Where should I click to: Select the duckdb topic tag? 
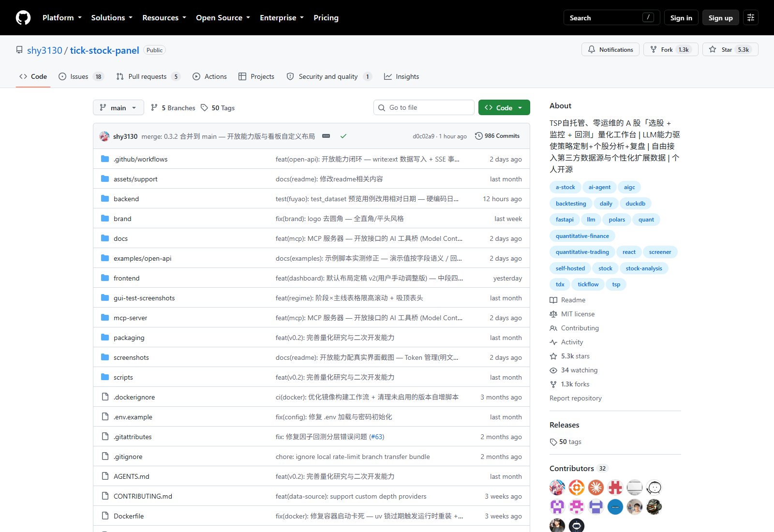(635, 204)
